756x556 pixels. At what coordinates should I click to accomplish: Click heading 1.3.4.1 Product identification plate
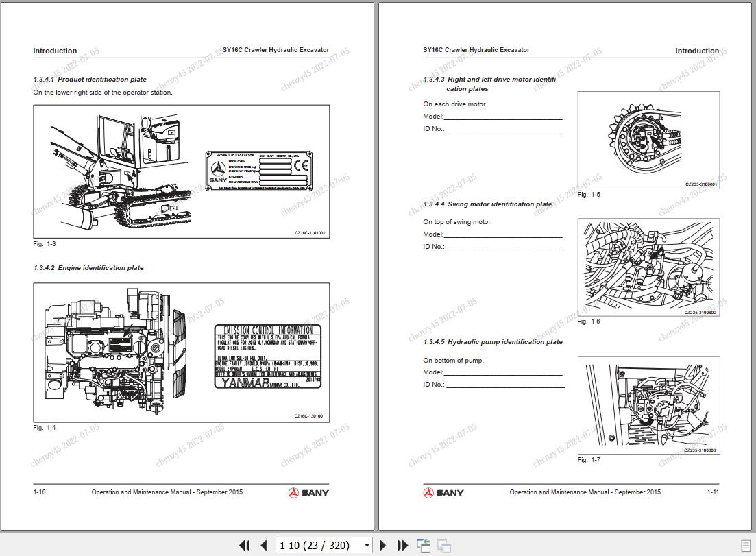pos(90,79)
